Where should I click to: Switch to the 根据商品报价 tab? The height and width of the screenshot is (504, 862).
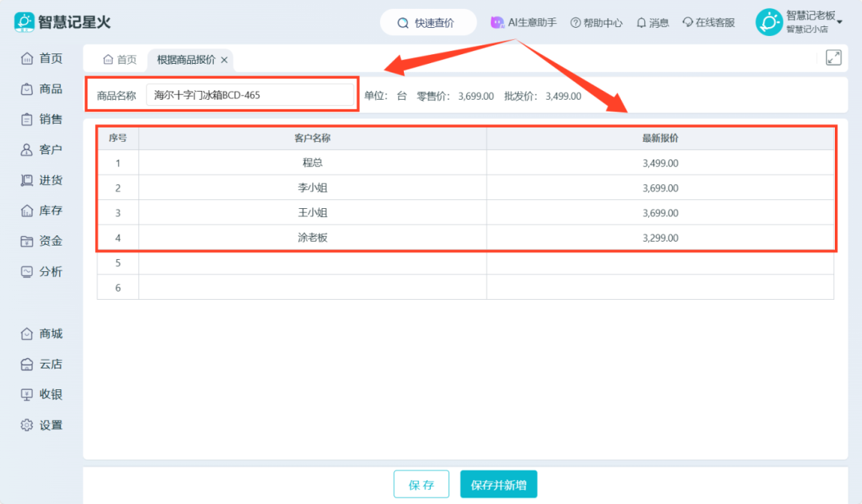pyautogui.click(x=186, y=59)
